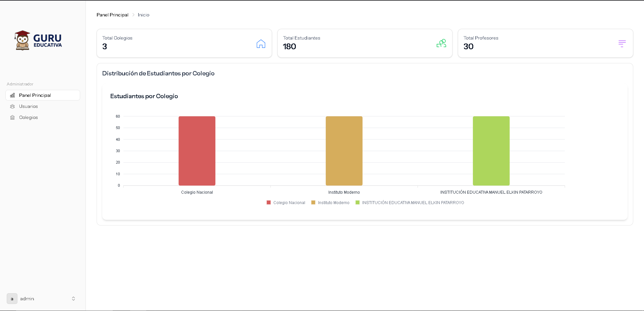Screen dimensions: 644x311
Task: Click the users icon beside Usuarios
Action: (12, 106)
